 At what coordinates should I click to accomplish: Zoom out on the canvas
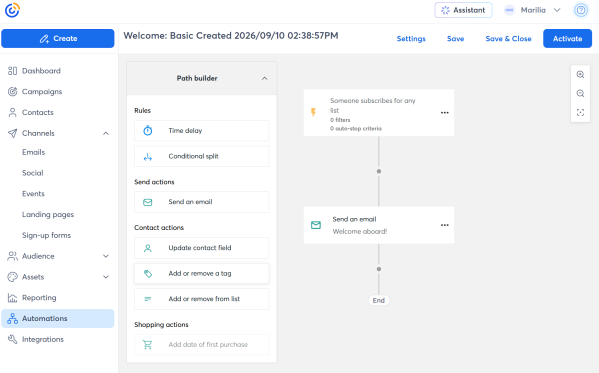click(x=580, y=93)
